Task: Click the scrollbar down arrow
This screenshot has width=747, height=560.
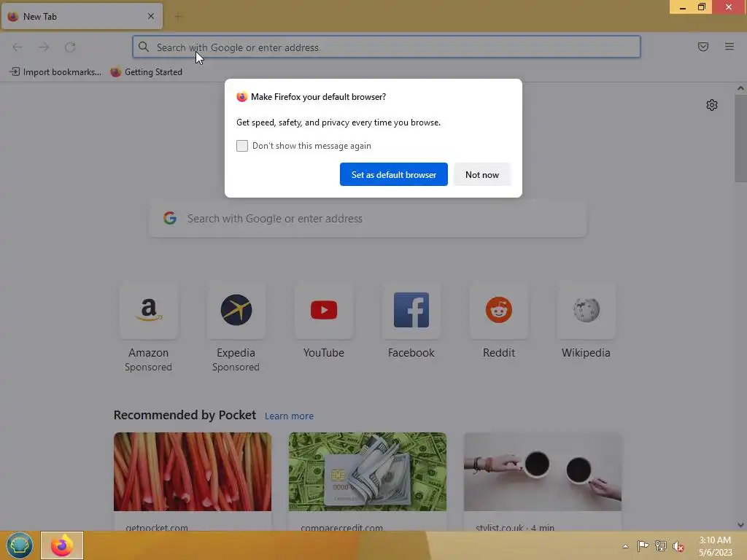Action: pos(740,525)
